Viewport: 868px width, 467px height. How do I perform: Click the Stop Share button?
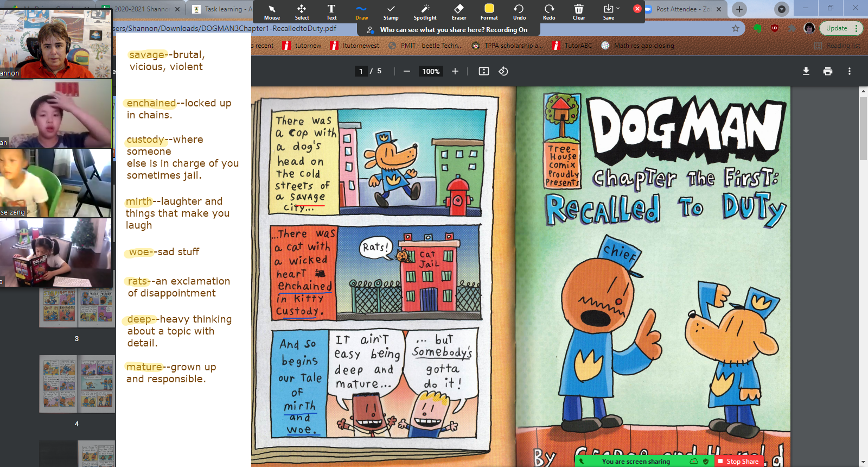point(738,462)
